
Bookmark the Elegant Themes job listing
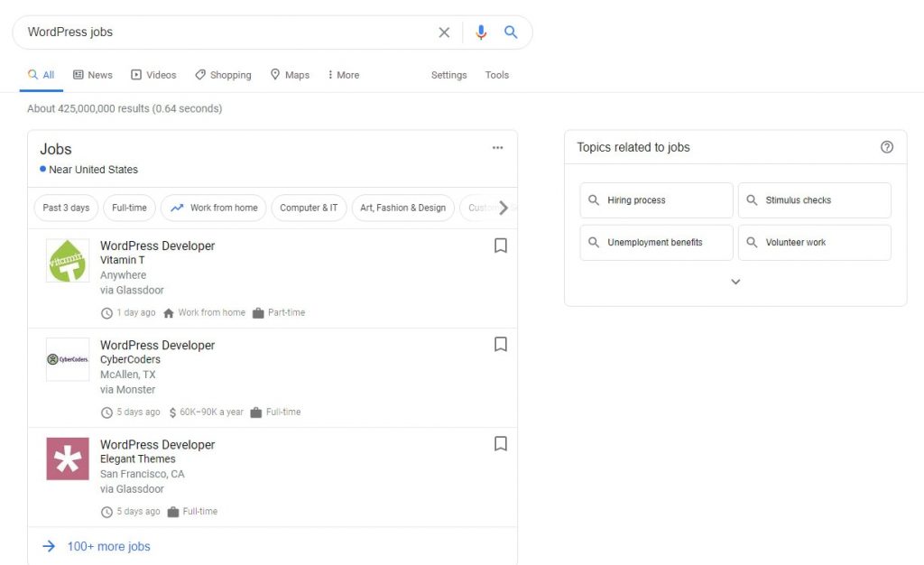click(501, 443)
